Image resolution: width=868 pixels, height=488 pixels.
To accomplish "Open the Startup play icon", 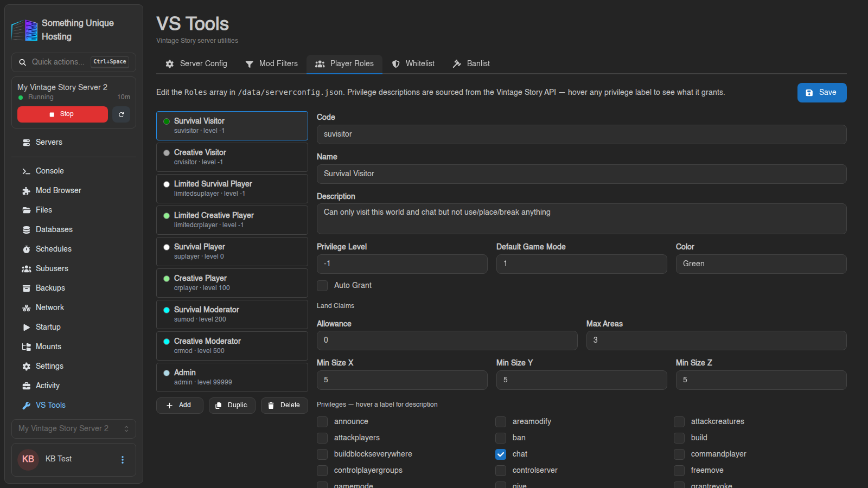I will click(26, 328).
